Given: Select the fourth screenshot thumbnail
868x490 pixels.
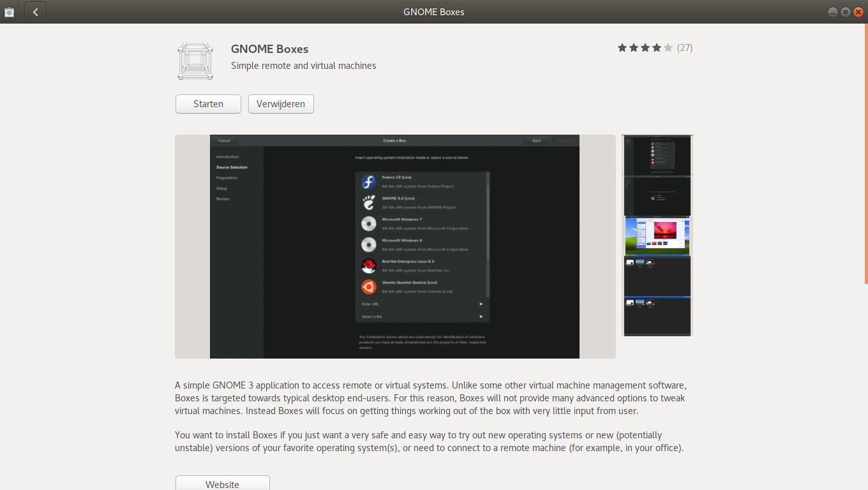Looking at the screenshot, I should coord(658,276).
